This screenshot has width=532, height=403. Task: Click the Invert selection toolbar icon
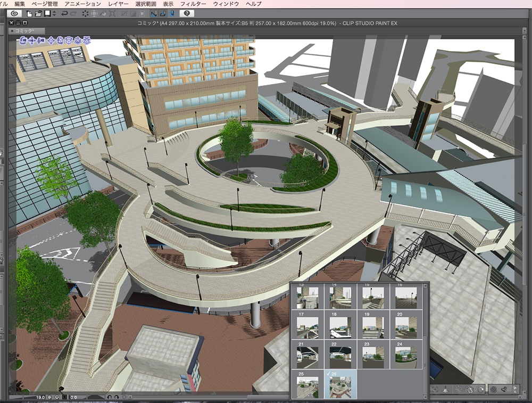(133, 14)
